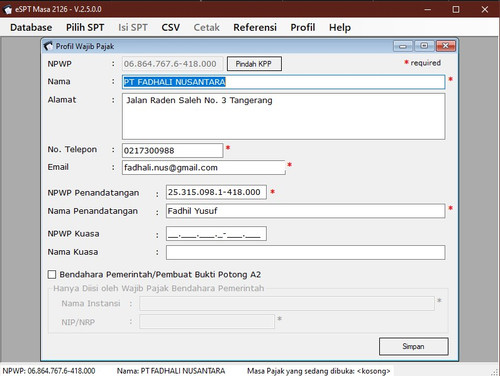
Task: Click the NPWP Penandatangan label
Action: (x=93, y=193)
